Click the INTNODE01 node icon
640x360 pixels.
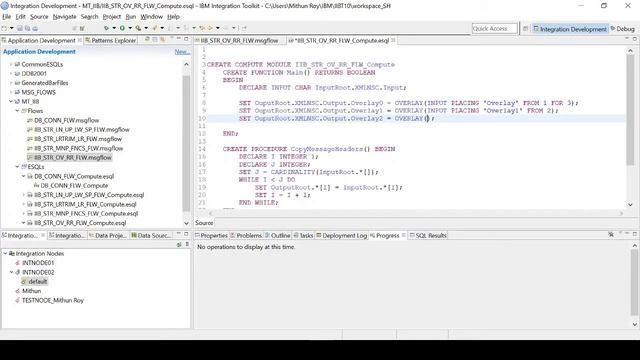[x=18, y=263]
